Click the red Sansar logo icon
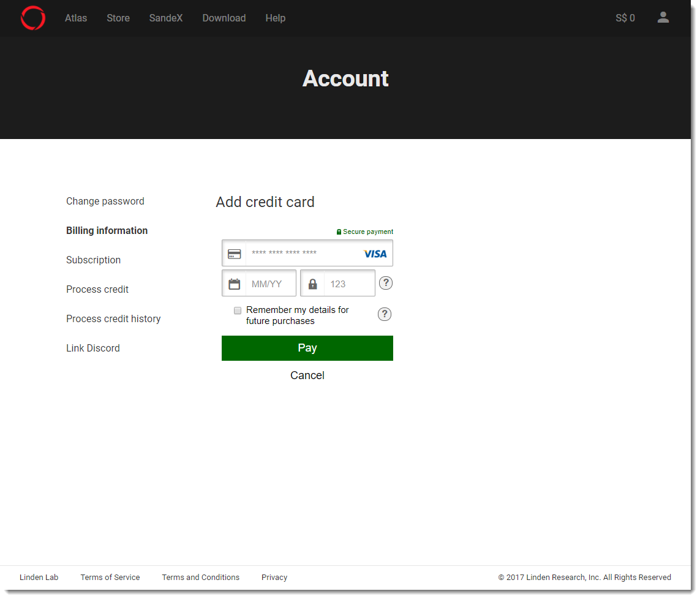Image resolution: width=700 pixels, height=599 pixels. click(x=33, y=18)
